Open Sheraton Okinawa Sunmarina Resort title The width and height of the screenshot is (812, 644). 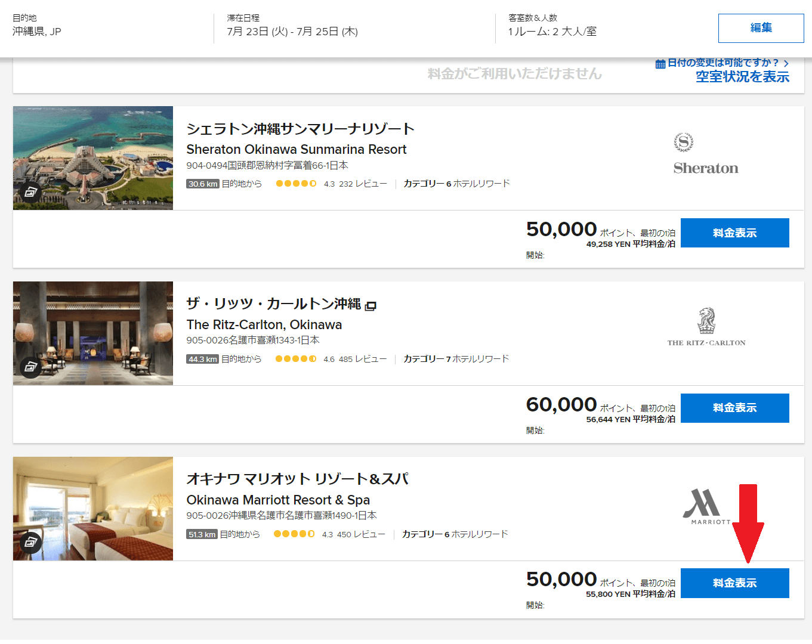(x=297, y=149)
